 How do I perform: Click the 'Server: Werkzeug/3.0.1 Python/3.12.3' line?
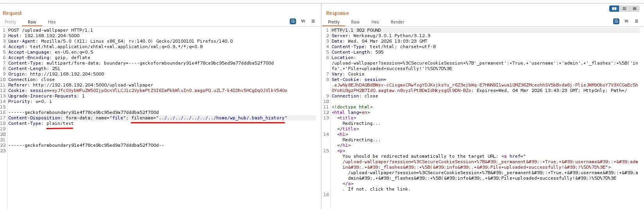tap(381, 36)
